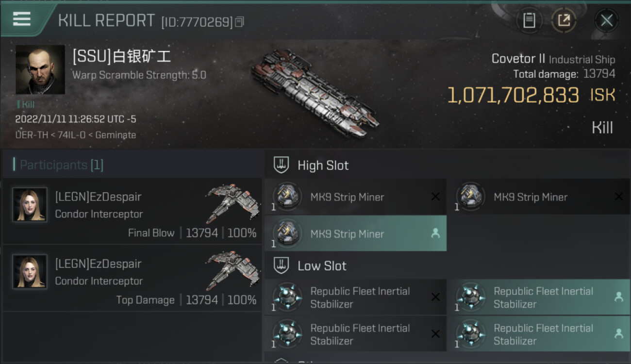631x364 pixels.
Task: Click the clipboard report icon
Action: pyautogui.click(x=529, y=20)
